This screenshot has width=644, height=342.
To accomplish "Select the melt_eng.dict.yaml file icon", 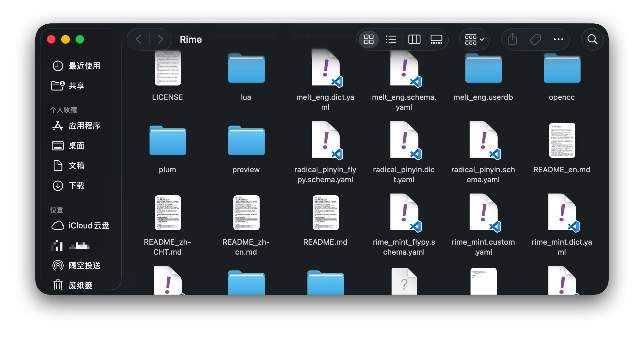I will point(327,69).
